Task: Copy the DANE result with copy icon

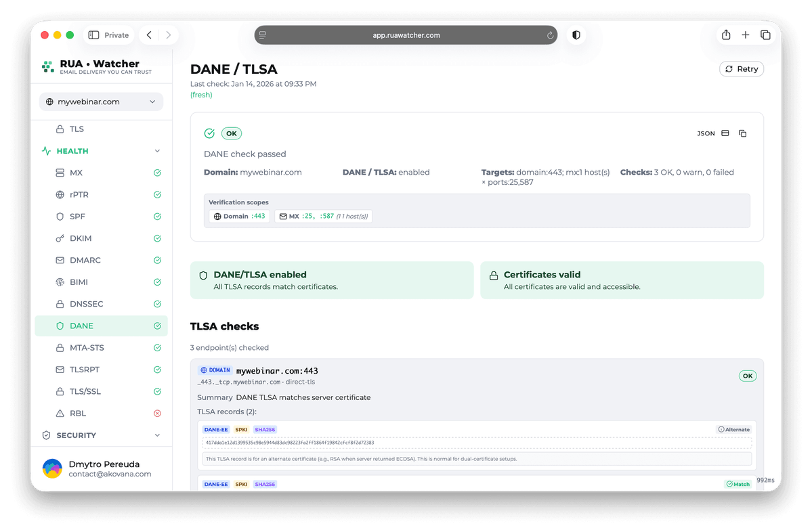Action: [743, 133]
